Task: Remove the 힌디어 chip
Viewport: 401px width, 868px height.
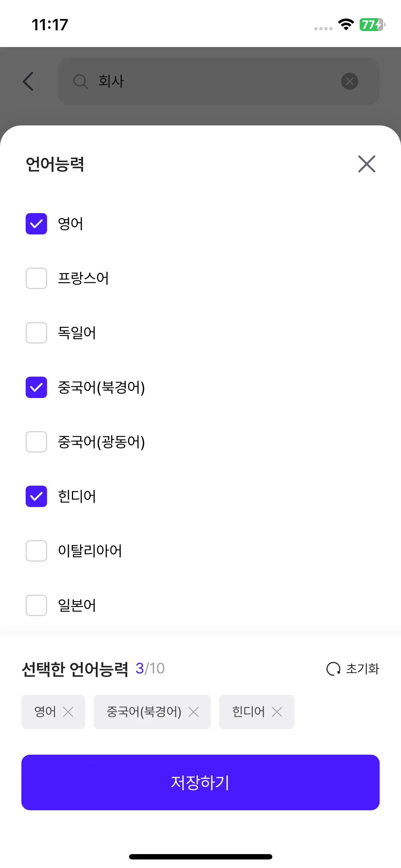Action: (x=277, y=712)
